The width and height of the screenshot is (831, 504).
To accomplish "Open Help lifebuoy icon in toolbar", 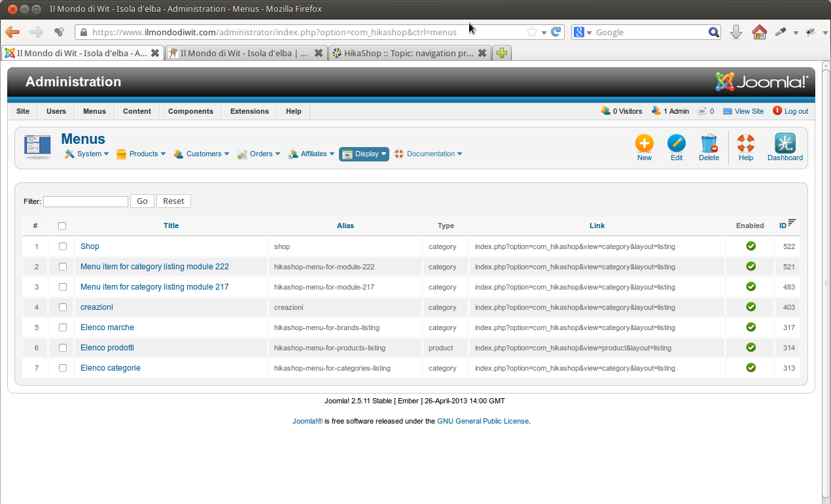I will [x=745, y=144].
